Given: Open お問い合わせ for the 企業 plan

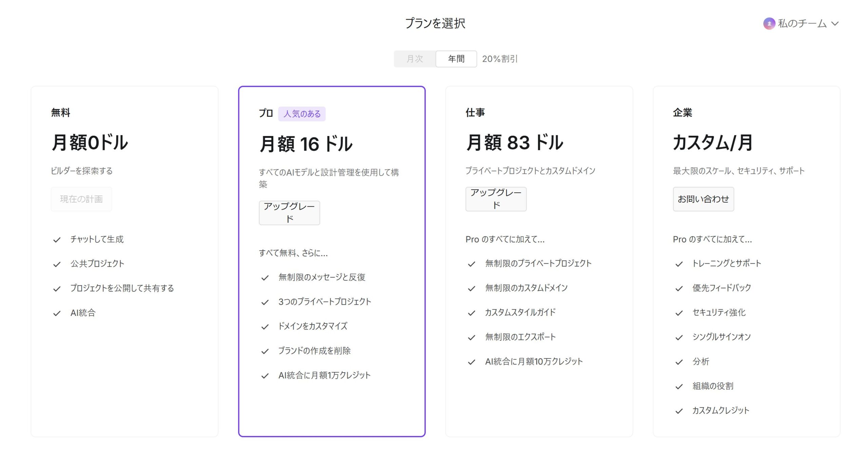Looking at the screenshot, I should click(x=703, y=199).
